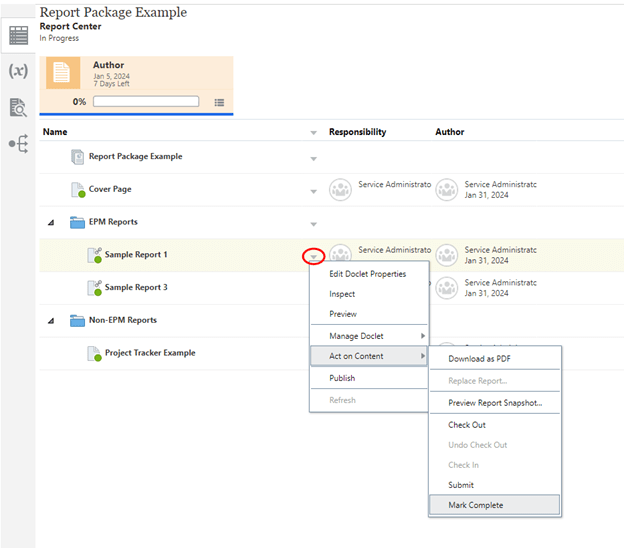Open the Name column header dropdown arrow
The image size is (624, 548).
pos(313,132)
